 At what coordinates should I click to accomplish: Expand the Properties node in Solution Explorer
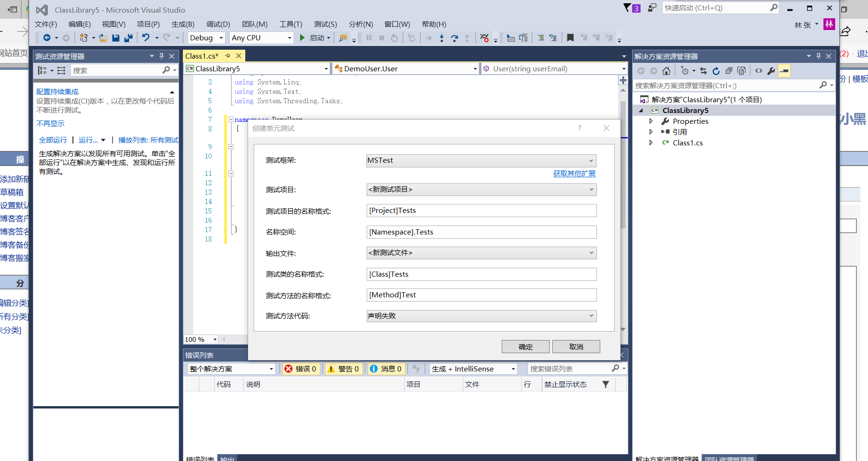coord(651,121)
